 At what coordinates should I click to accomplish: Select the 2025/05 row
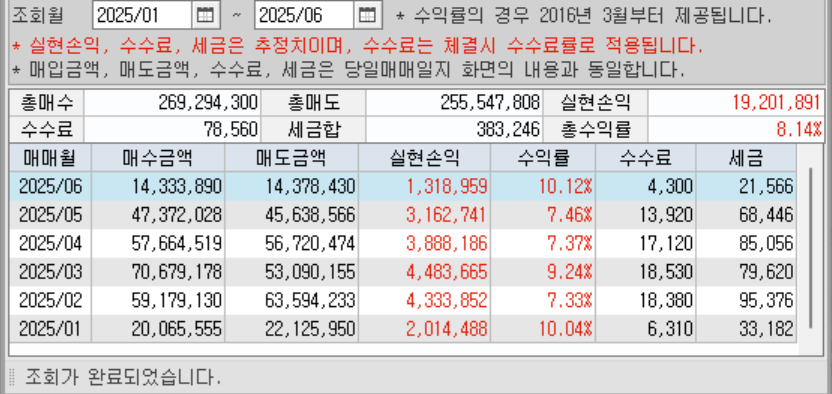coord(403,215)
